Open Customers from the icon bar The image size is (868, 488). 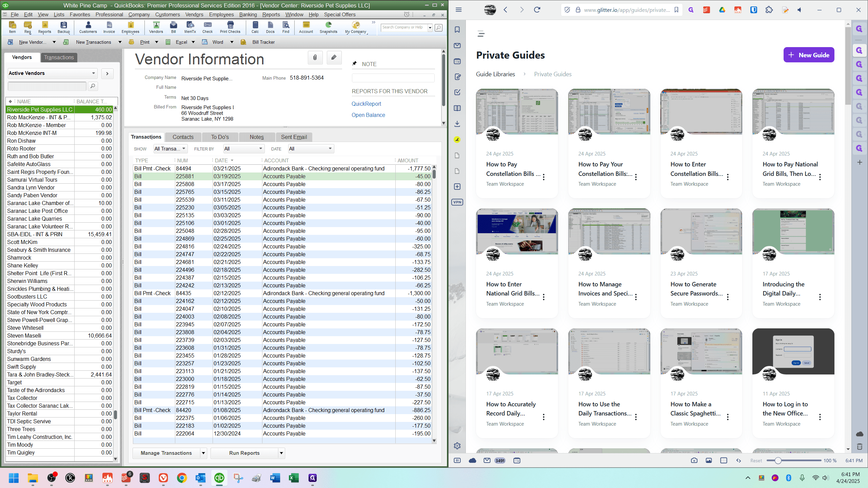[88, 27]
